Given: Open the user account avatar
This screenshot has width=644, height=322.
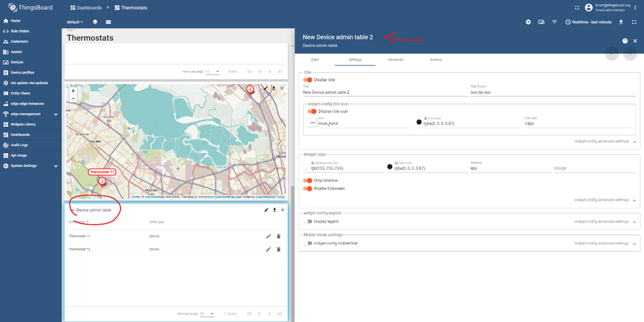Looking at the screenshot, I should [588, 7].
